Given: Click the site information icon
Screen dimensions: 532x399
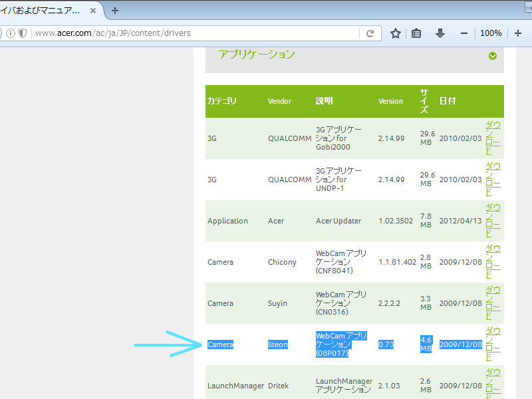Looking at the screenshot, I should pos(11,33).
